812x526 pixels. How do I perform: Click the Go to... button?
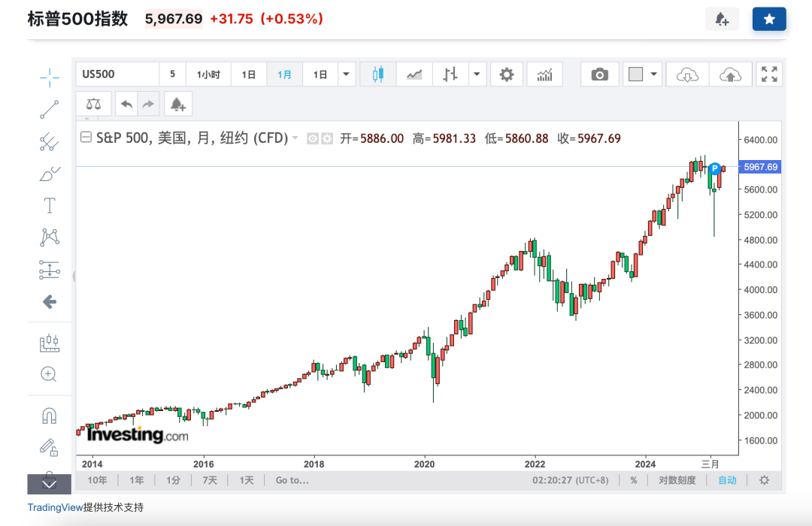(292, 480)
